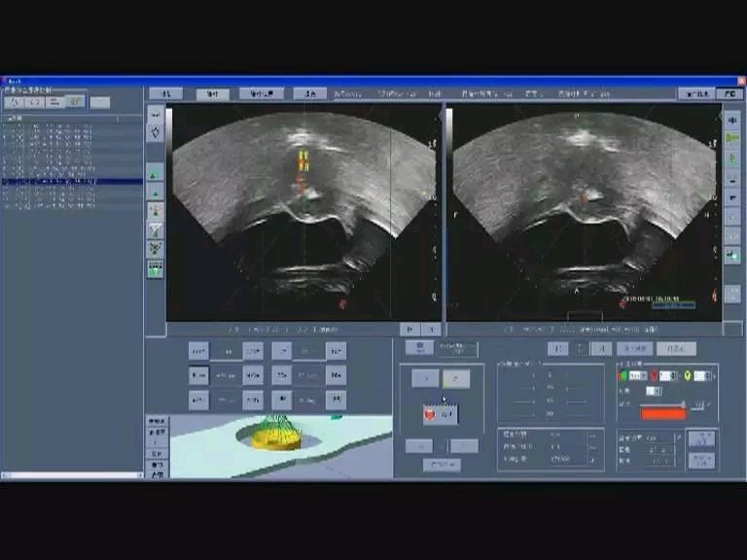
Task: Select the highlighted row in the left list
Action: (x=72, y=182)
